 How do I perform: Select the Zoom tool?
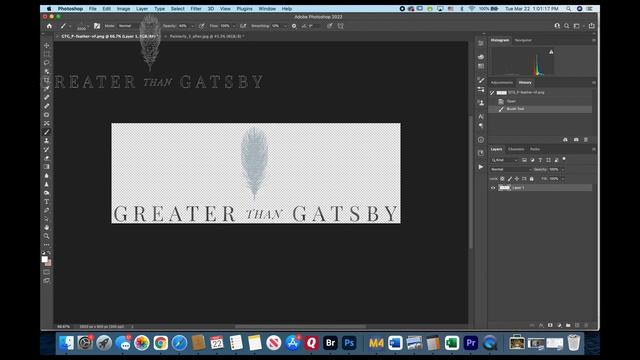click(47, 236)
